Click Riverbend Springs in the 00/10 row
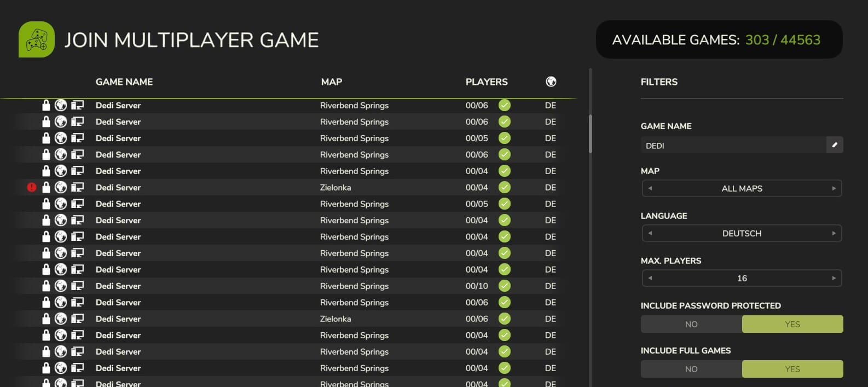Screen dimensions: 868x387 tap(354, 286)
